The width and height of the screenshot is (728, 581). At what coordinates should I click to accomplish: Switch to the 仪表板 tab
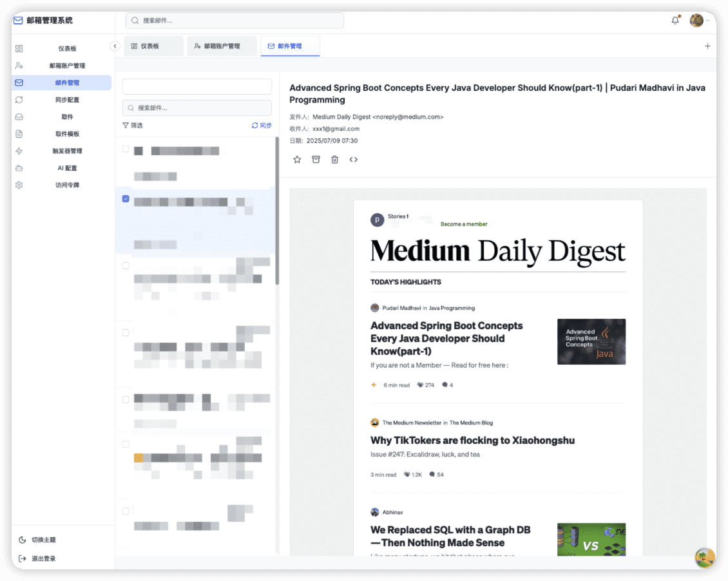click(x=154, y=46)
